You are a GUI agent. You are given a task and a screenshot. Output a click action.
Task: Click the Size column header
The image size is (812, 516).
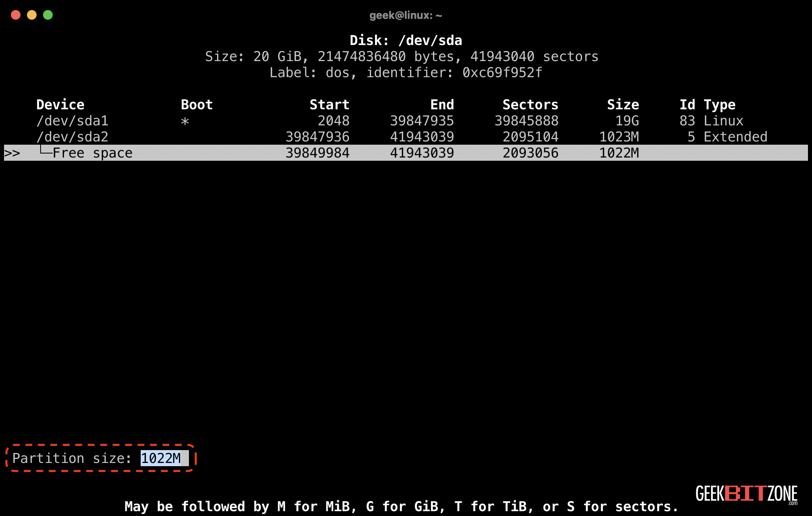[x=623, y=104]
